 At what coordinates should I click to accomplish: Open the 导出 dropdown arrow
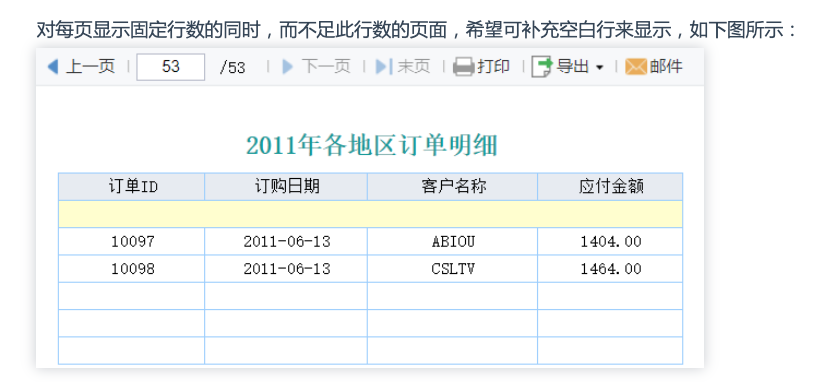[x=599, y=68]
